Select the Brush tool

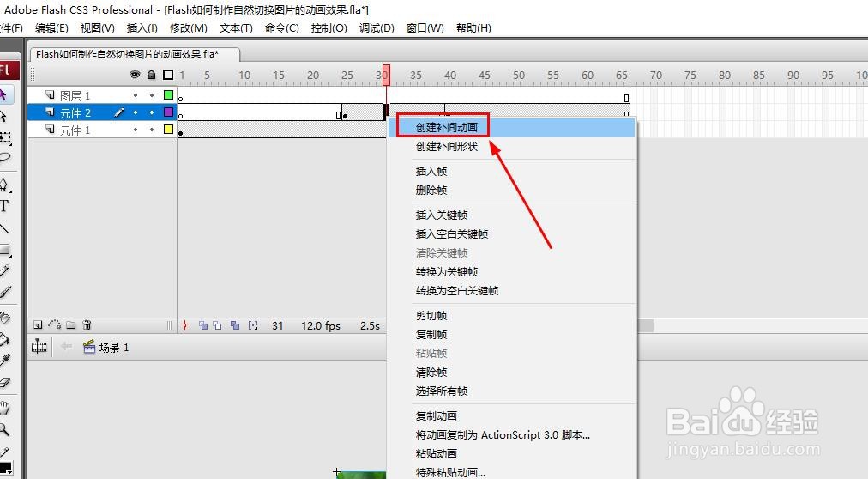(4, 292)
